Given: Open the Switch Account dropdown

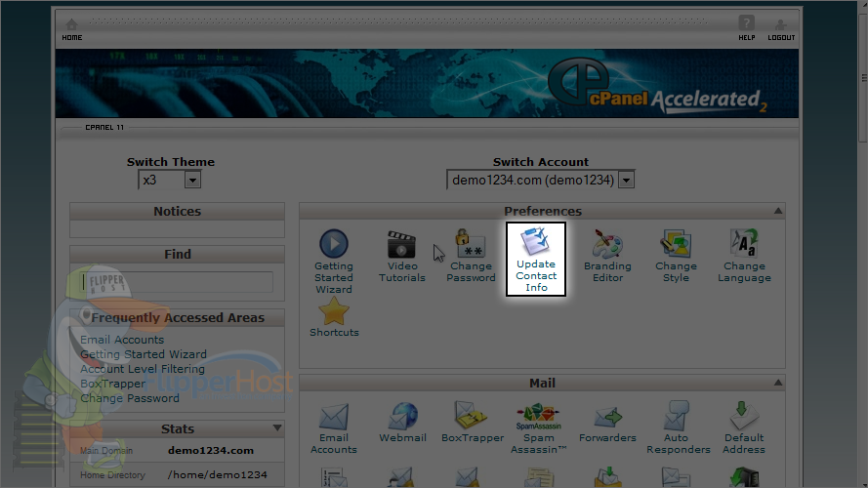Looking at the screenshot, I should [x=540, y=180].
